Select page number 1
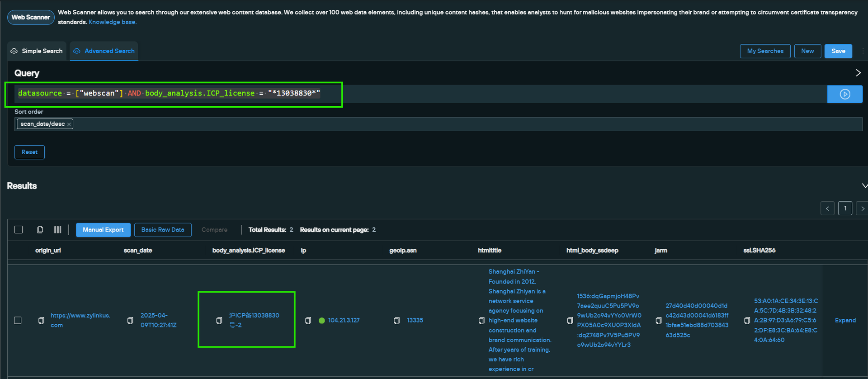This screenshot has width=868, height=379. coord(845,208)
